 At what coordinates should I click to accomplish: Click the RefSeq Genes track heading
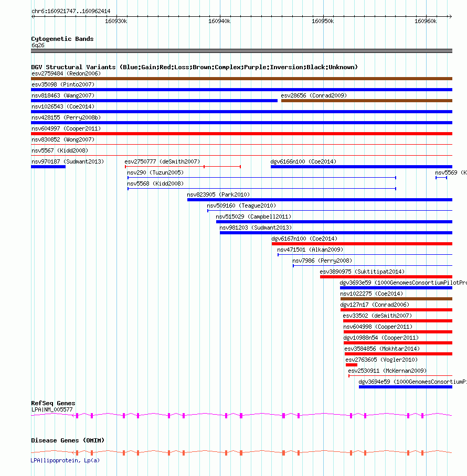53,403
